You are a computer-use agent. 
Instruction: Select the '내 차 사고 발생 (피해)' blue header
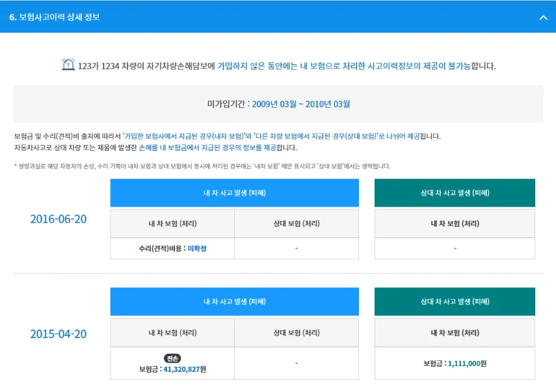click(x=235, y=192)
